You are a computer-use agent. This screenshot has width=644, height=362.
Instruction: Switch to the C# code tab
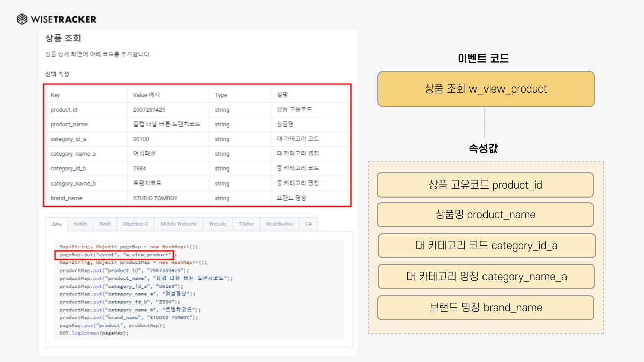tap(308, 224)
